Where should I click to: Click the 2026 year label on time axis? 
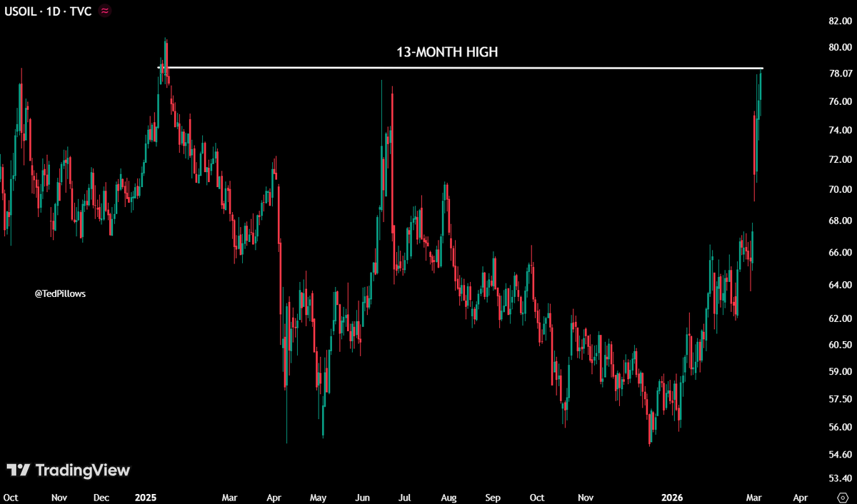[672, 497]
